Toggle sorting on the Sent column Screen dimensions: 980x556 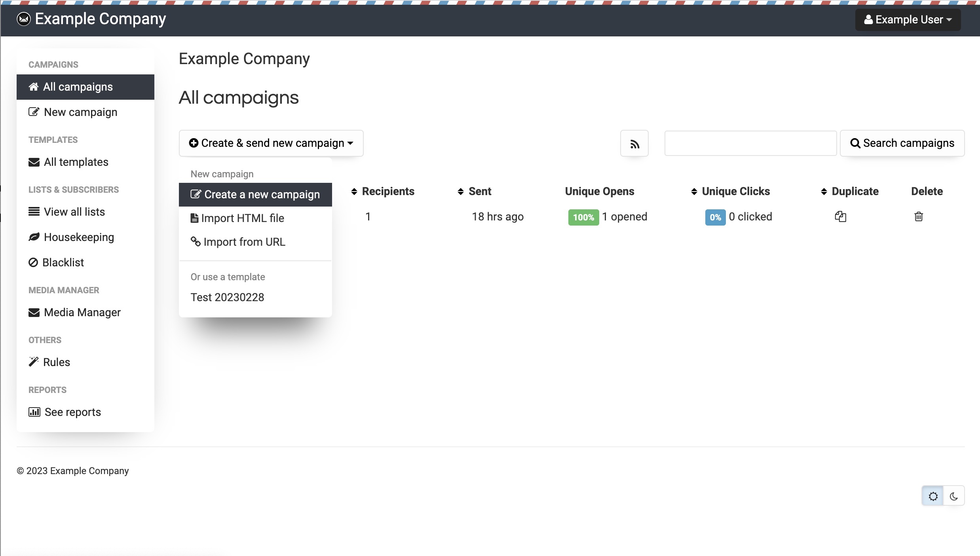click(x=460, y=191)
